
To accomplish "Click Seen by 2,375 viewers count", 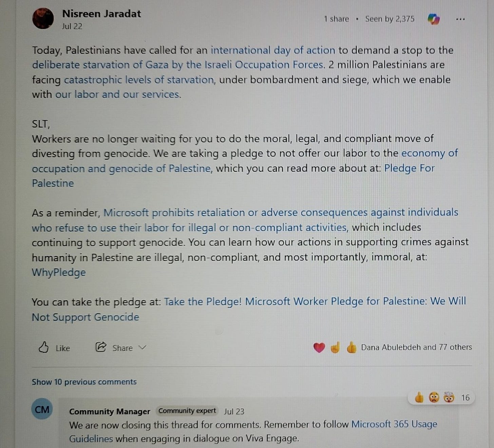I will [390, 19].
